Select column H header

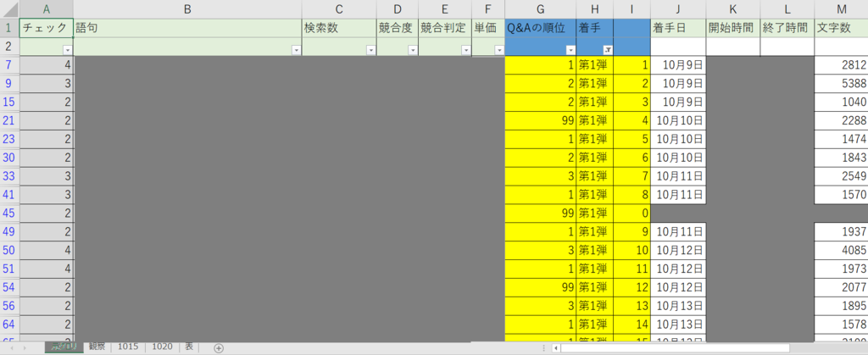click(x=594, y=8)
